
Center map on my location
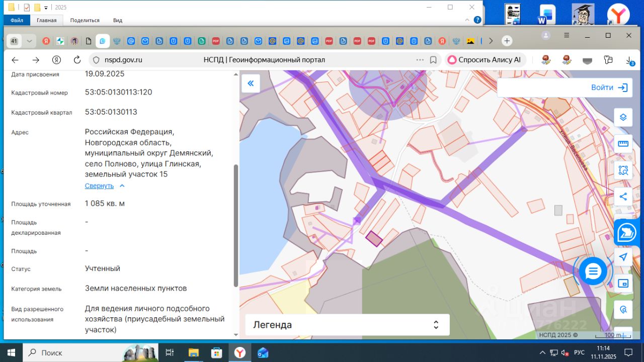pos(623,257)
